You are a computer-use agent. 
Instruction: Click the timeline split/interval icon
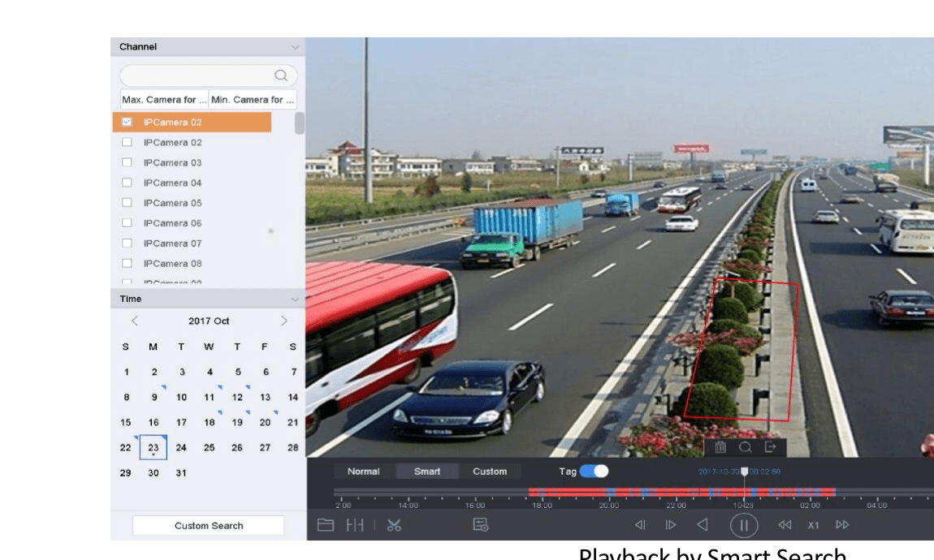coord(355,525)
